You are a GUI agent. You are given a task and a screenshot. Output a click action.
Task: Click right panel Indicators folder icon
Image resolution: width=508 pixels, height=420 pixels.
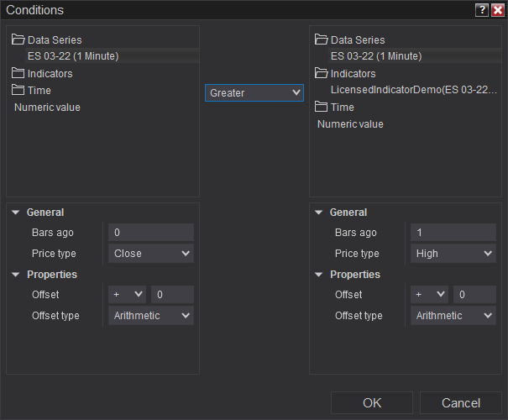(x=322, y=73)
